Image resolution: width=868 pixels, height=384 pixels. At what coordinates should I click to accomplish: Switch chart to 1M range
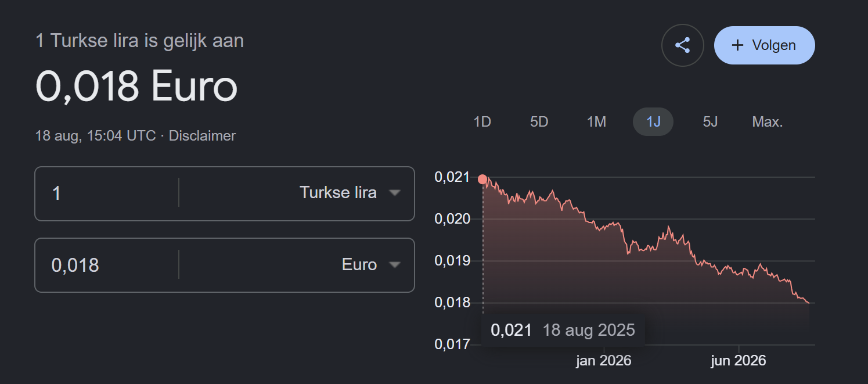[596, 122]
